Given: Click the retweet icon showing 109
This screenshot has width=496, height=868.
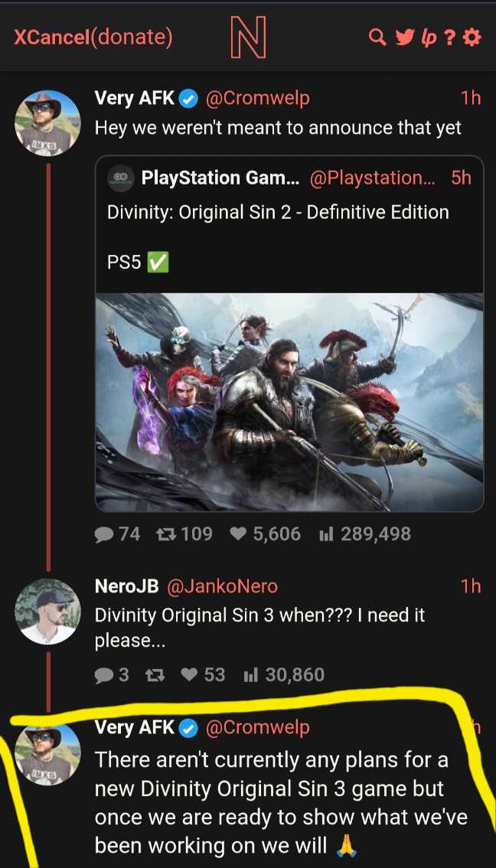Looking at the screenshot, I should (164, 534).
